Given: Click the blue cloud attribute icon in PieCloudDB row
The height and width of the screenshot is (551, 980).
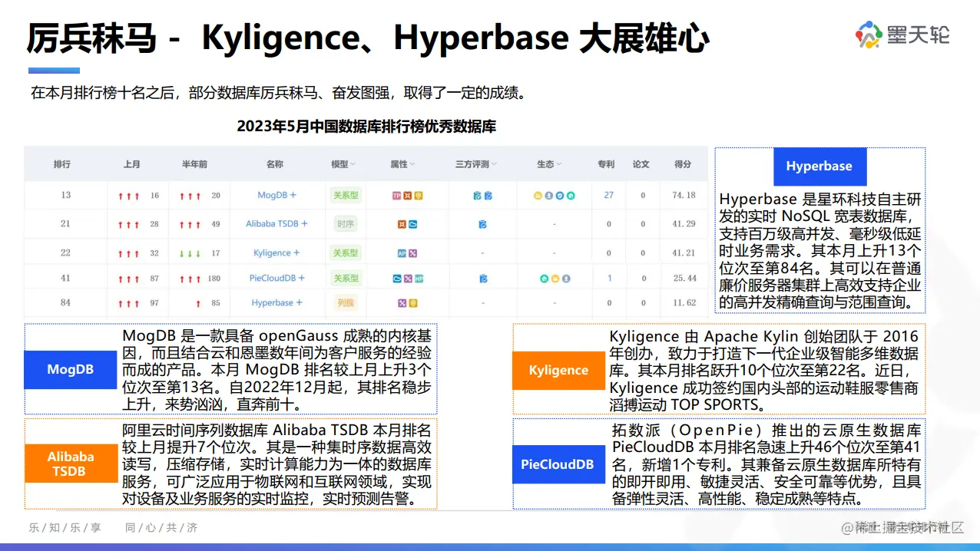Looking at the screenshot, I should coord(397,279).
